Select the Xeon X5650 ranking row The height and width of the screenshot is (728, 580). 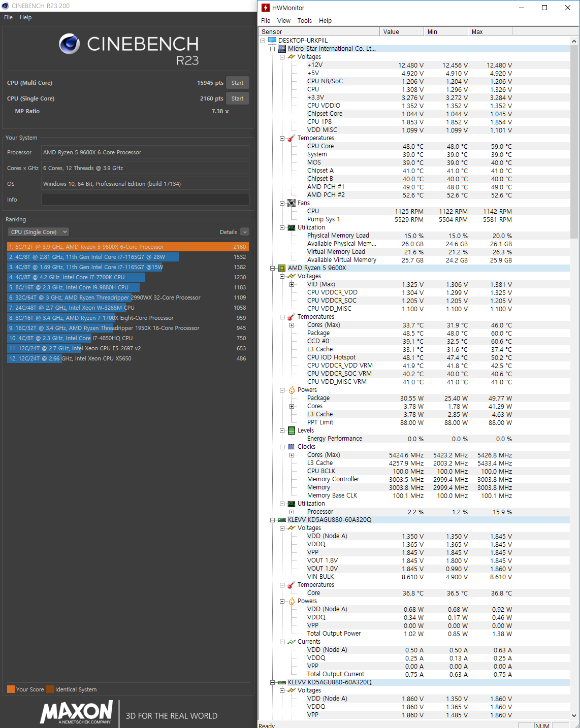click(x=127, y=358)
